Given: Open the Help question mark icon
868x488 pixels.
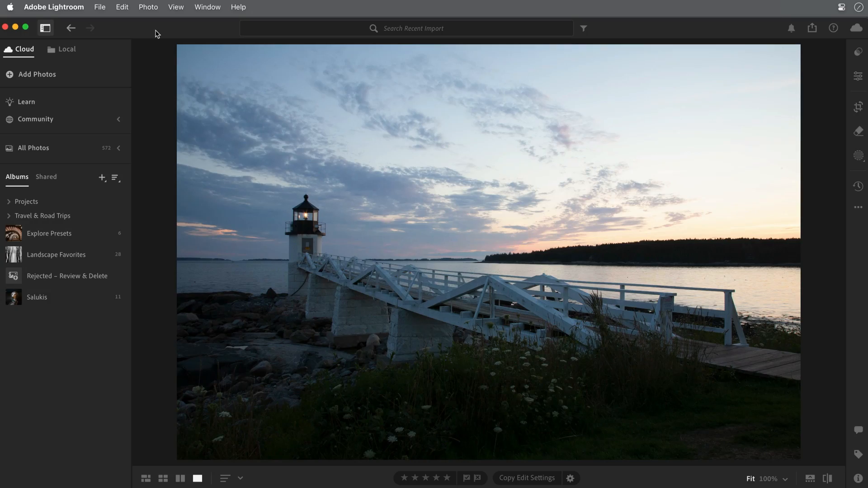Looking at the screenshot, I should pos(833,28).
